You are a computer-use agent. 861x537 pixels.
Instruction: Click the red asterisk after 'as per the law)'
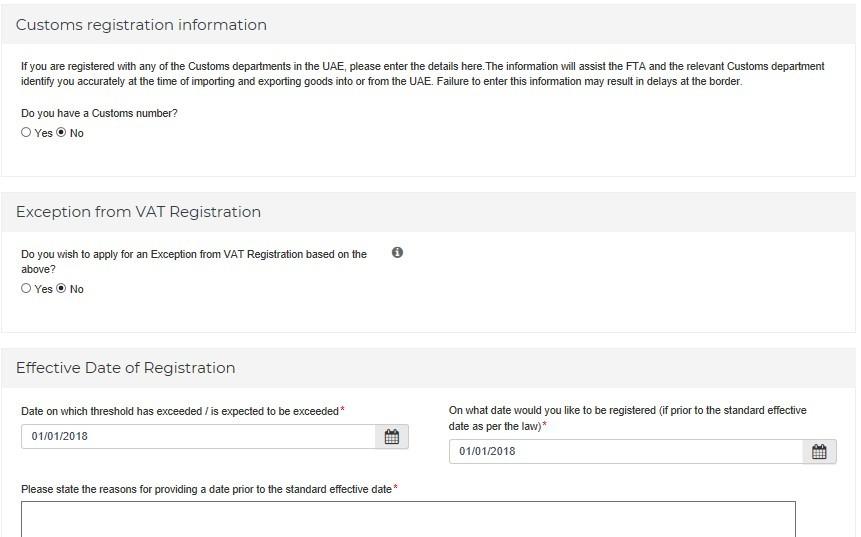[x=544, y=424]
